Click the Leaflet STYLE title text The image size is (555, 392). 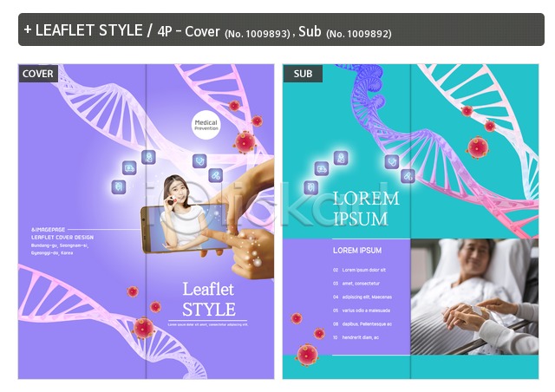(209, 299)
